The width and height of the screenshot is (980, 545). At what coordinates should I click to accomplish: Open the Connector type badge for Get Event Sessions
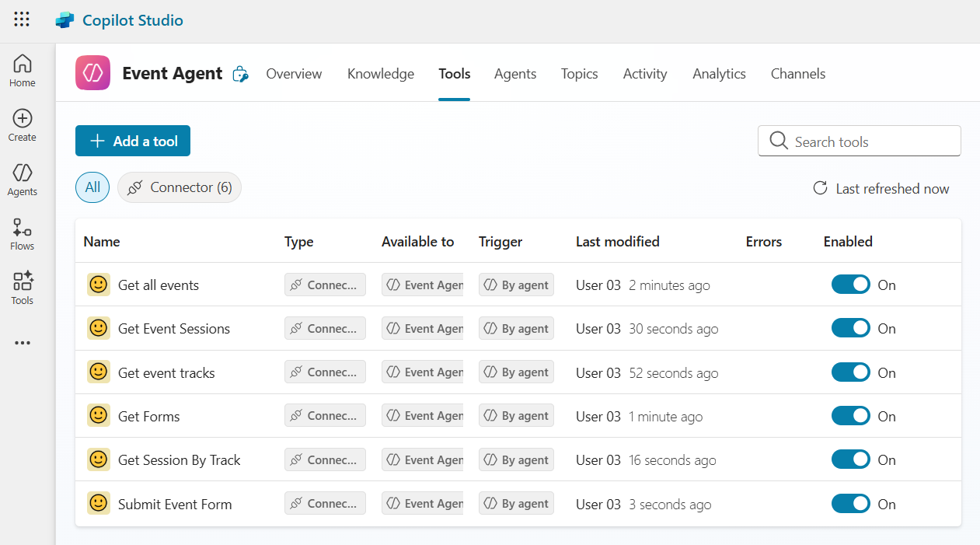(325, 327)
